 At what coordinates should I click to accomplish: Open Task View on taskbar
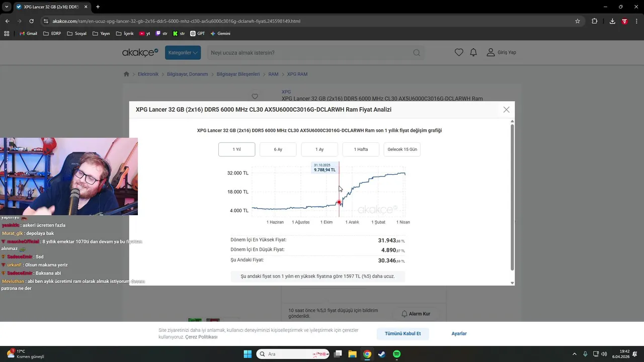click(338, 354)
